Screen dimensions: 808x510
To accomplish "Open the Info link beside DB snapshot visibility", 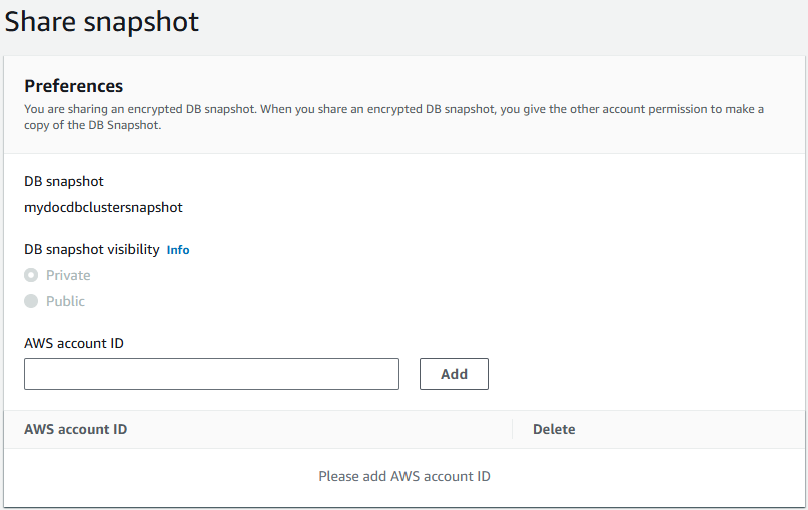I will click(x=178, y=250).
